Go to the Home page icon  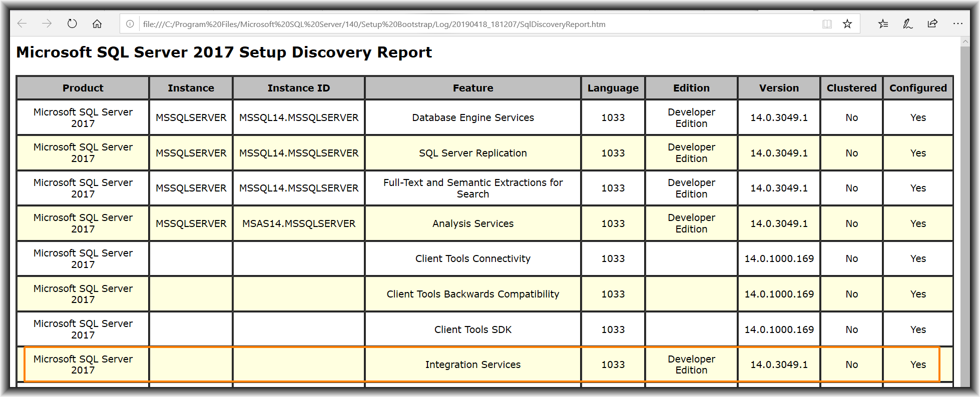pos(97,23)
